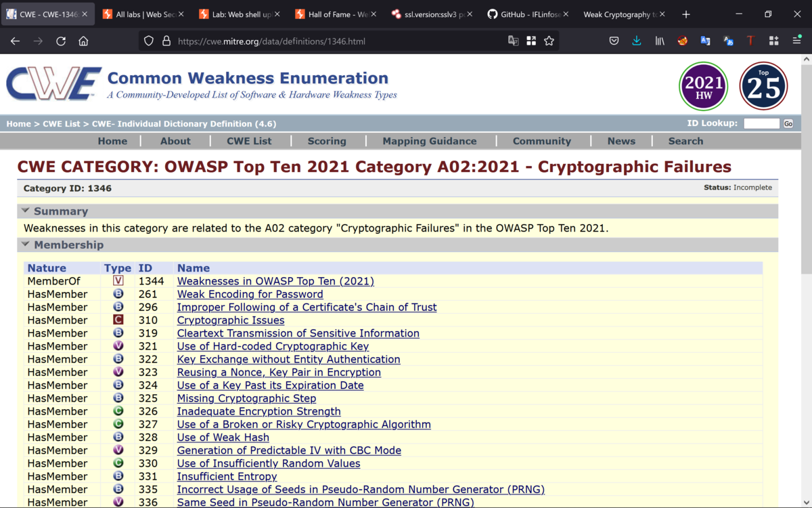Open the 2021 HW badge
This screenshot has height=508, width=812.
(x=704, y=86)
